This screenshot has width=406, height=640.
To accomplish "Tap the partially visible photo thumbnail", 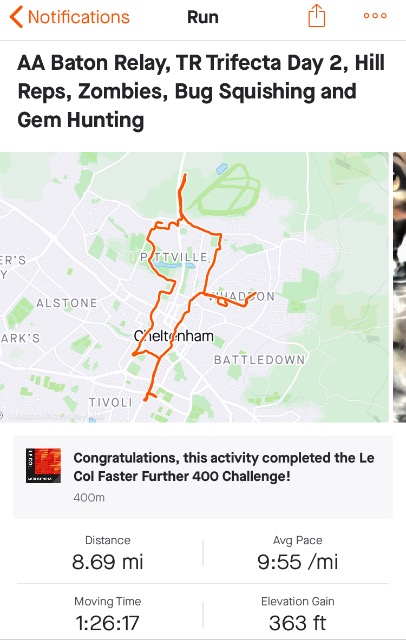I will (x=399, y=287).
